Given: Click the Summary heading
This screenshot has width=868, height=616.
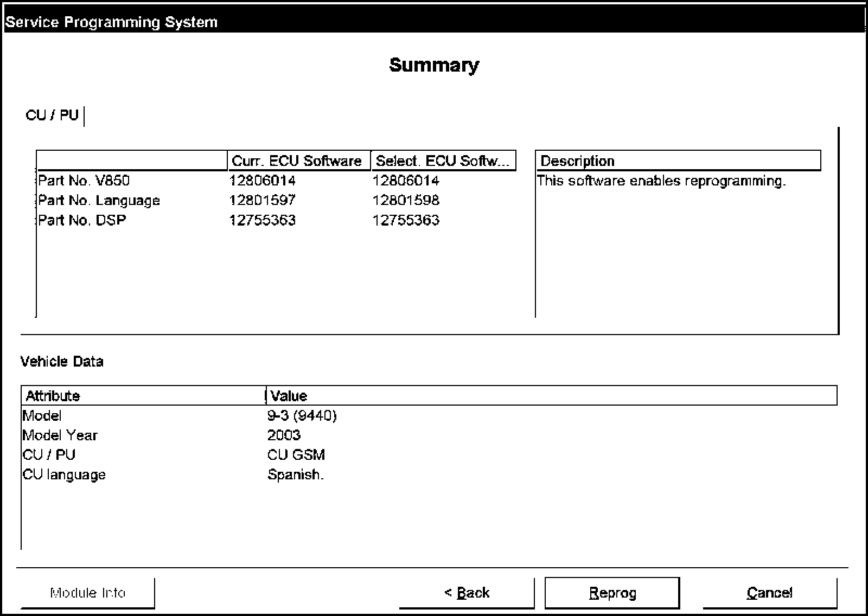Looking at the screenshot, I should (x=434, y=65).
